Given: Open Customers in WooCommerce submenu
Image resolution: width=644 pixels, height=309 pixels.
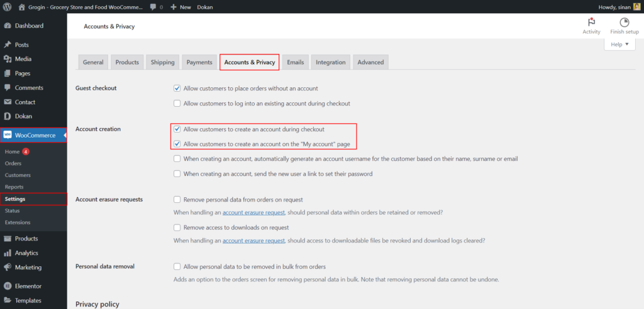Looking at the screenshot, I should (x=18, y=175).
